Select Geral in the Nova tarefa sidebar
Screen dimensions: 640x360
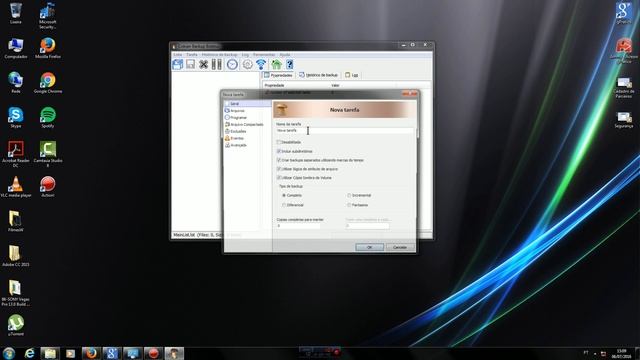click(x=247, y=104)
